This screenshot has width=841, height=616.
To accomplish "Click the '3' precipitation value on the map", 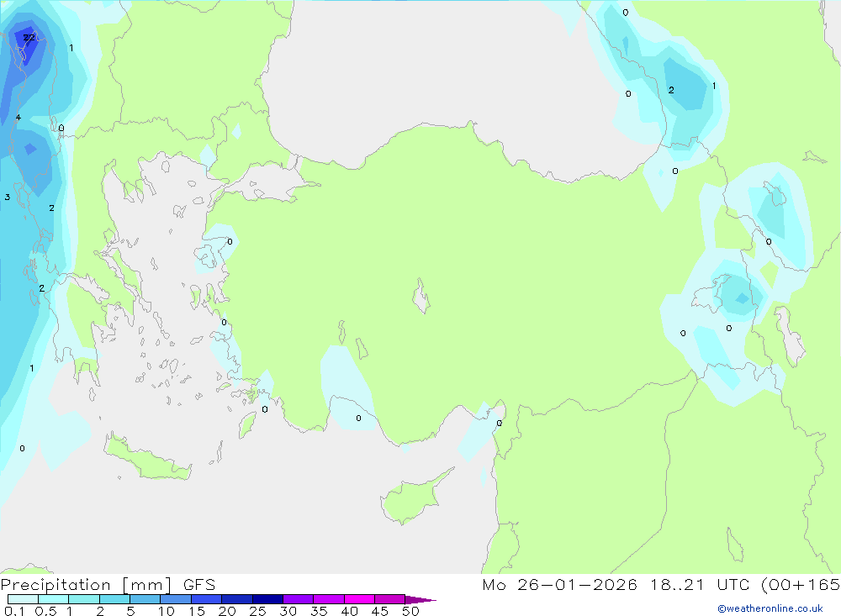I will 8,197.
